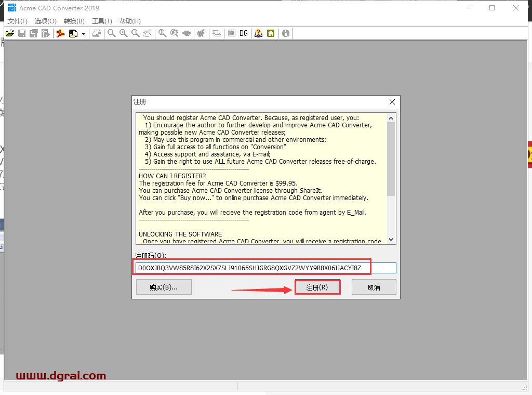Viewport: 532px width, 395px height.
Task: Click the text box scroll down arrow
Action: (391, 240)
